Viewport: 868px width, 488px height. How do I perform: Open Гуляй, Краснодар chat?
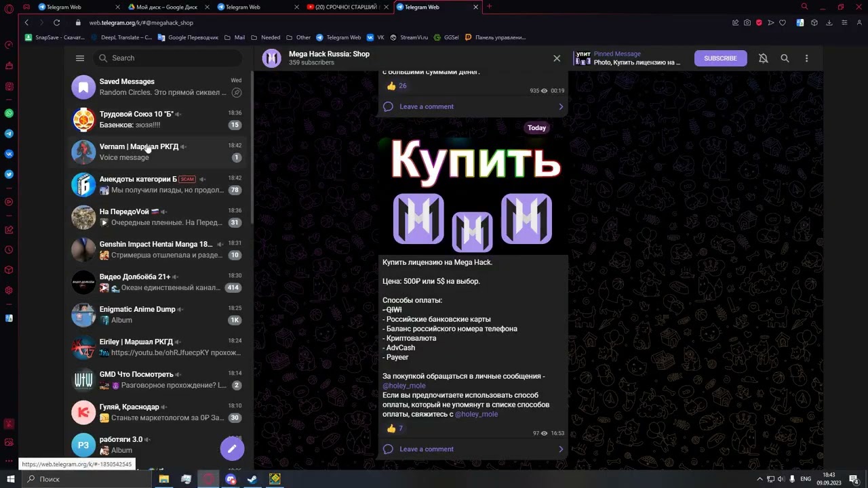click(x=158, y=412)
